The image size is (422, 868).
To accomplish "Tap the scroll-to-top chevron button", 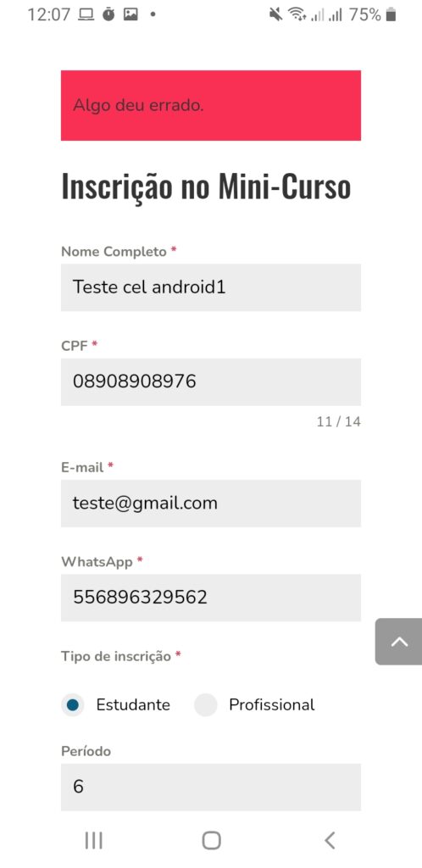I will click(x=399, y=641).
